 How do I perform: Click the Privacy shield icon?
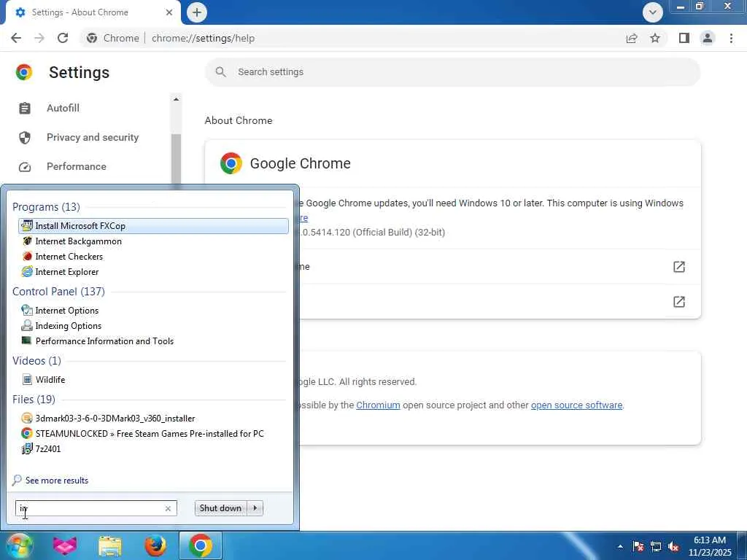pyautogui.click(x=25, y=138)
